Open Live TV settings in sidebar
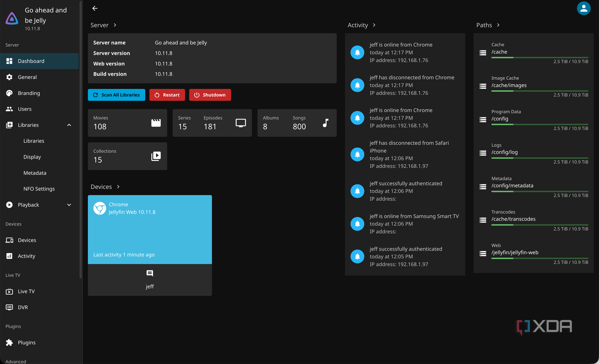The width and height of the screenshot is (599, 364). click(x=39, y=292)
